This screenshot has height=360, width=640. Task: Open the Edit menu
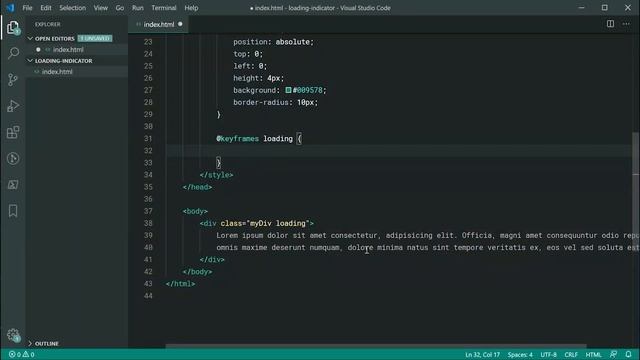click(x=46, y=8)
